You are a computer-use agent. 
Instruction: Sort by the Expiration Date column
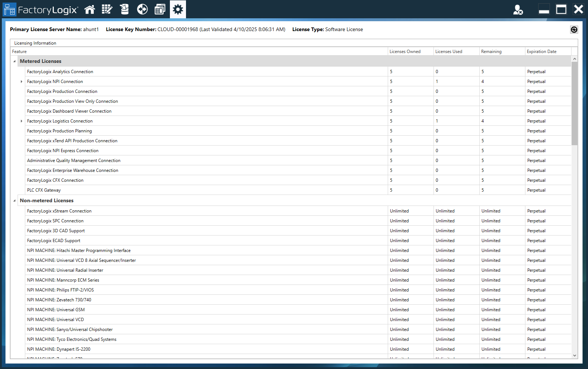pos(541,51)
